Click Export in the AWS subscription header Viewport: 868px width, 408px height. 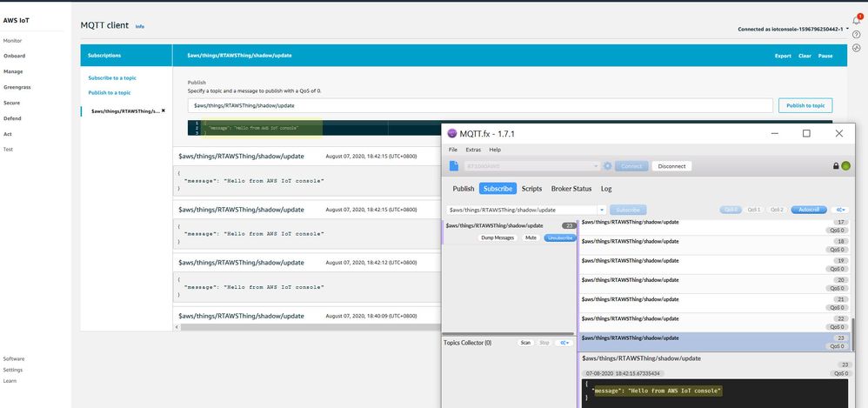click(x=783, y=56)
